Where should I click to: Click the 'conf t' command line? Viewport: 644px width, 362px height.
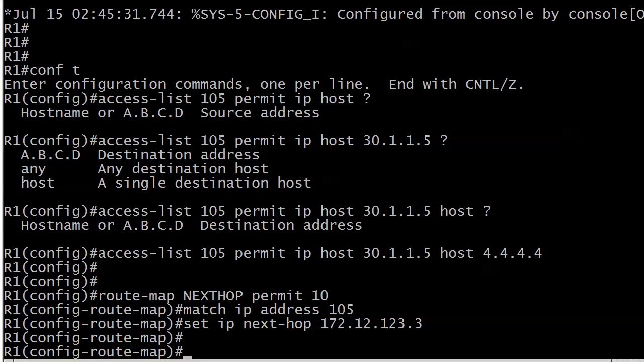tap(42, 70)
